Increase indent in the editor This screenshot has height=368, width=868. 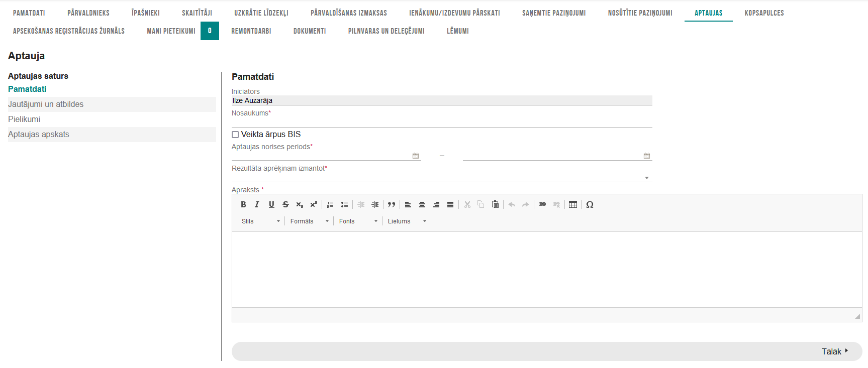375,204
